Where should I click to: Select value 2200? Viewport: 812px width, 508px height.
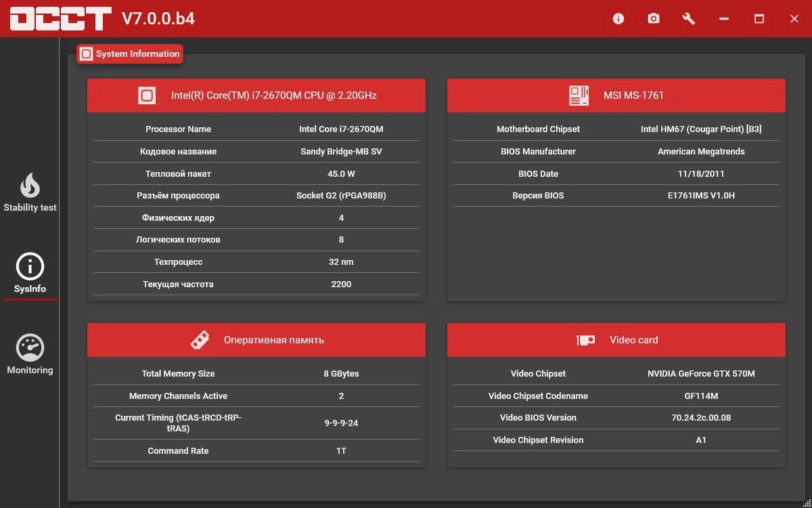point(341,284)
